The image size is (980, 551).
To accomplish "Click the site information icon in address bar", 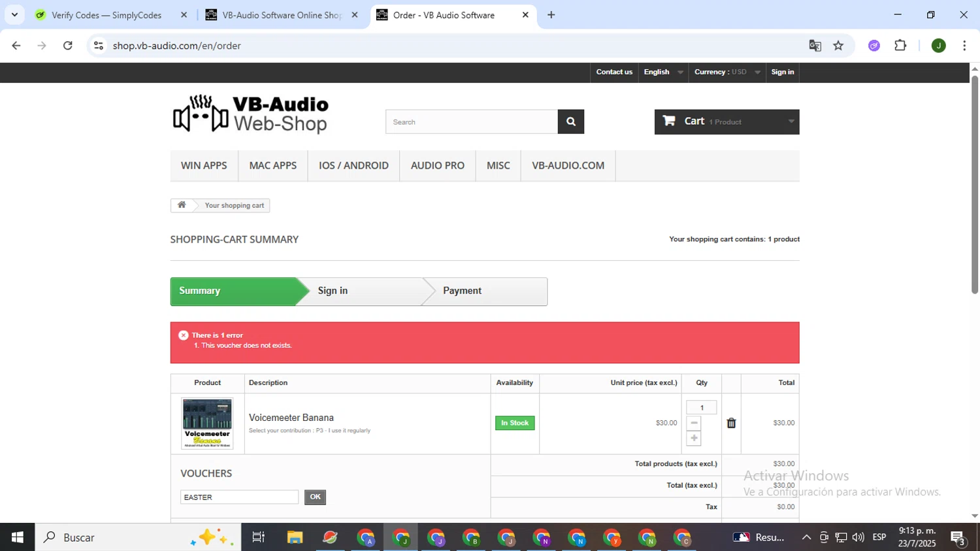I will click(x=99, y=46).
